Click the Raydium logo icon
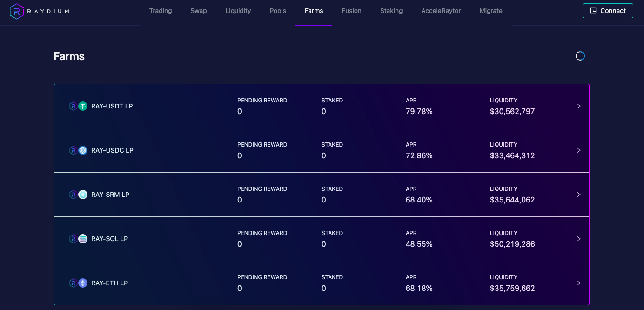 click(x=16, y=11)
